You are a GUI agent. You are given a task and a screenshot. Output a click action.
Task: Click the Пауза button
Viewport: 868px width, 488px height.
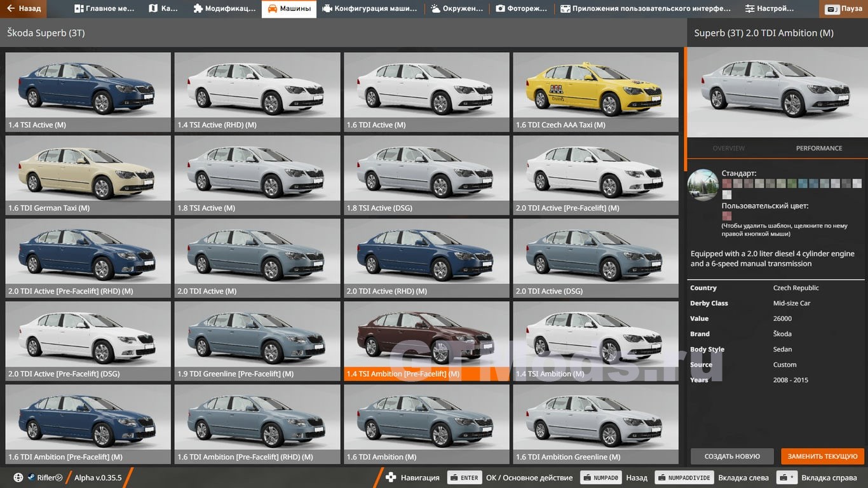[x=844, y=10]
